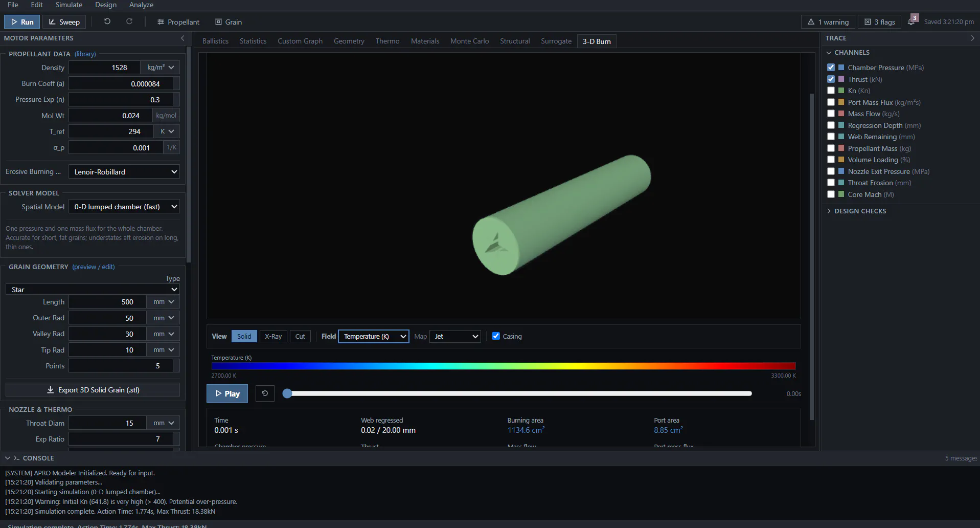Open the Simulate menu
The width and height of the screenshot is (980, 528).
click(69, 5)
